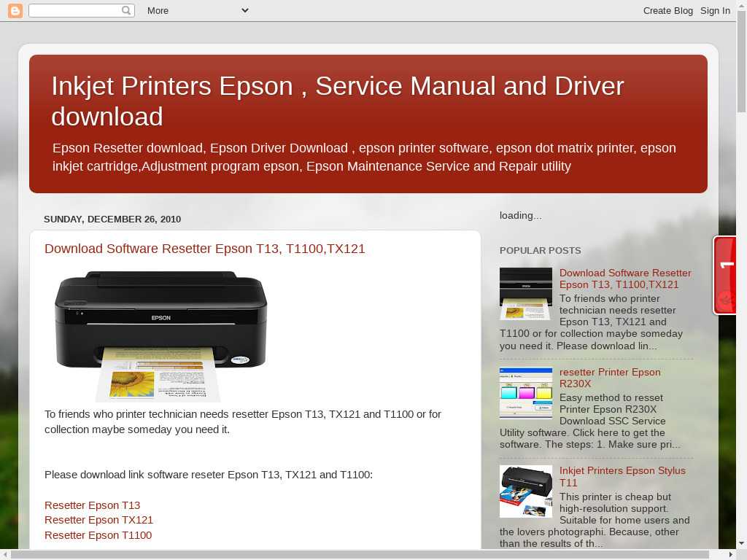Open post title Download Software Resetter Epson T13
The image size is (747, 560).
tap(205, 249)
